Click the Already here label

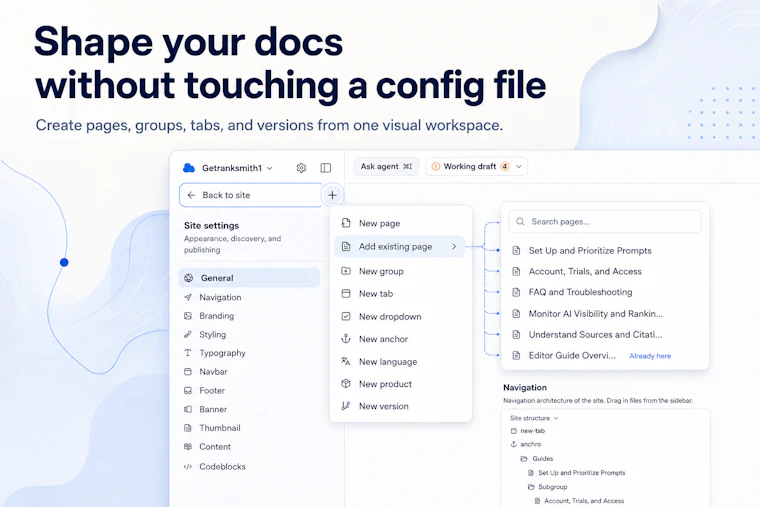pos(650,356)
